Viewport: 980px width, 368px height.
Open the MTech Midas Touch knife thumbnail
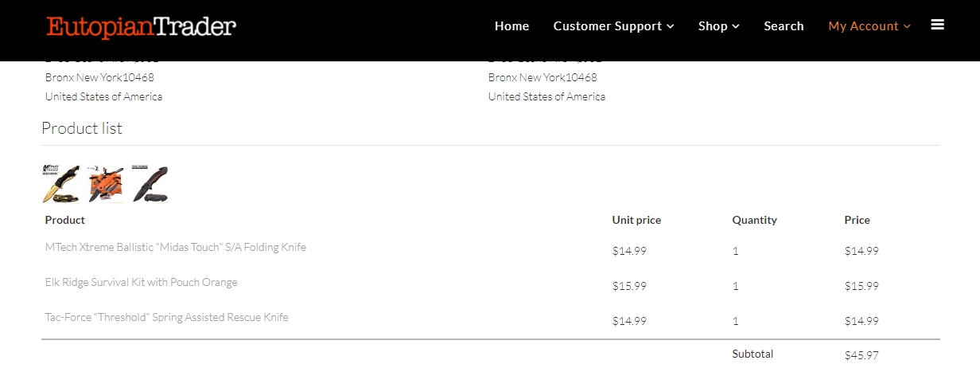(61, 184)
